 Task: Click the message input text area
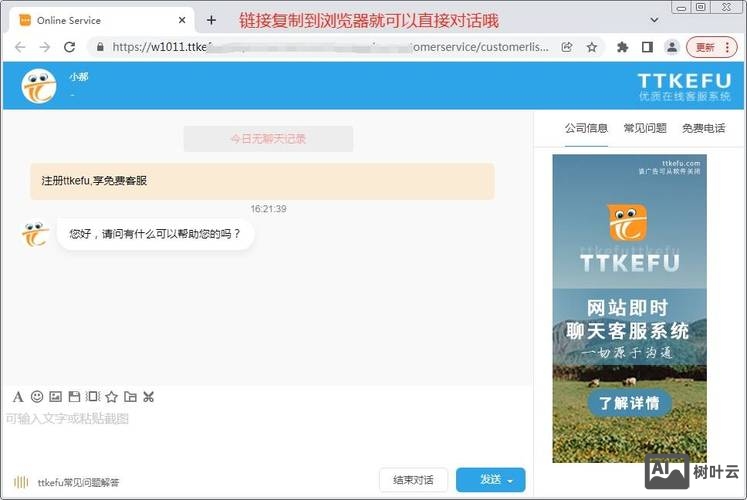[x=267, y=436]
